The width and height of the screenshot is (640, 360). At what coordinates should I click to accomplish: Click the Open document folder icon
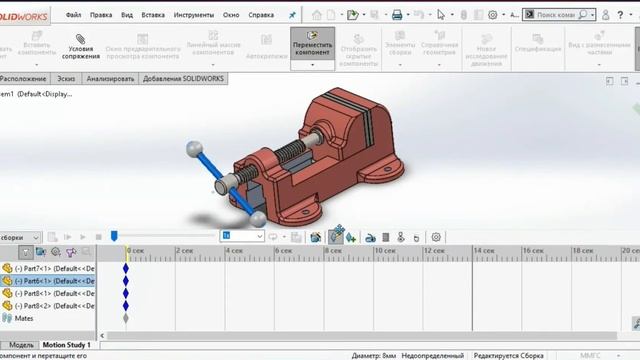pyautogui.click(x=352, y=15)
